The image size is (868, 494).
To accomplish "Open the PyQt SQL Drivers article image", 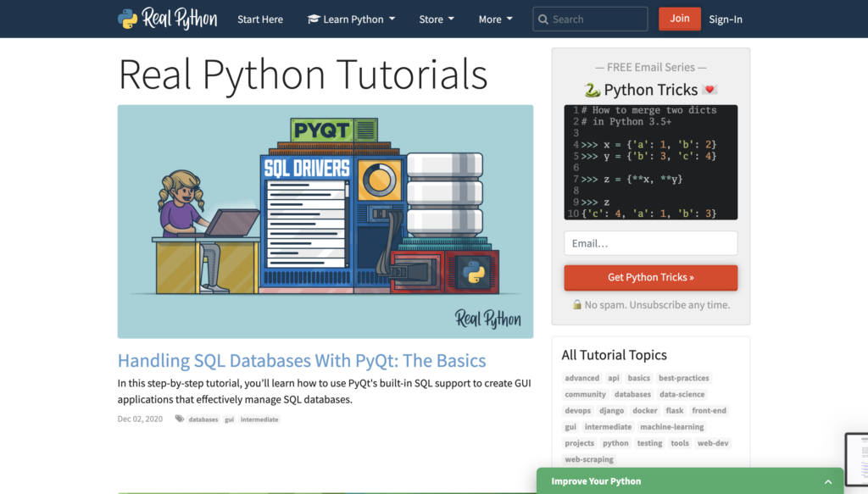I will click(325, 221).
